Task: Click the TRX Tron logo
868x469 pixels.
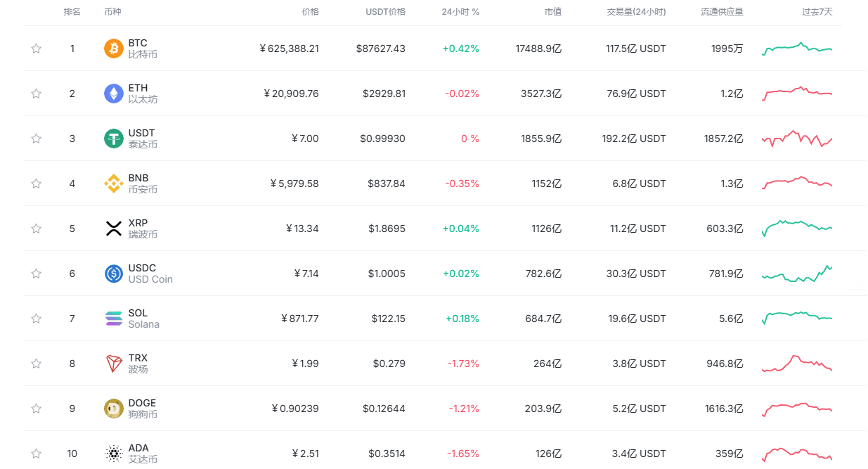Action: [113, 364]
